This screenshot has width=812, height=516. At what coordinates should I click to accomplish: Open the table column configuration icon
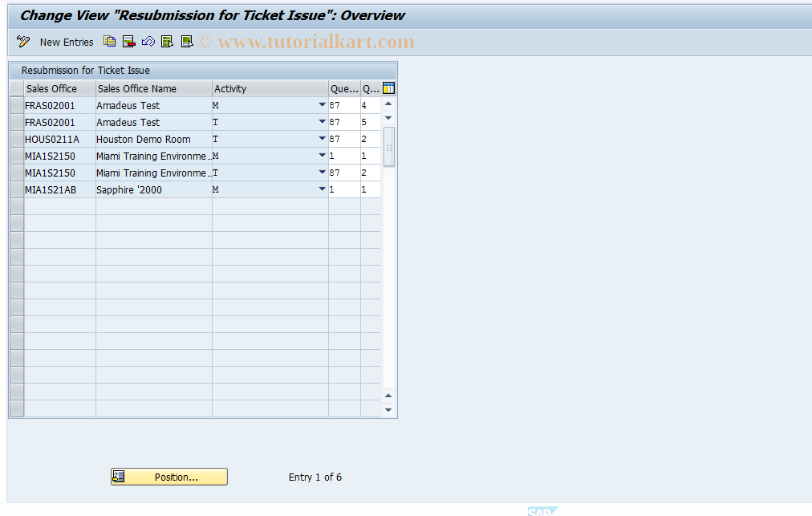point(388,88)
